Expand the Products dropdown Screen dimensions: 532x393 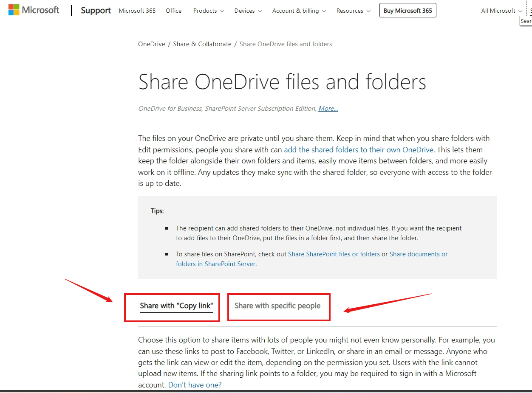click(208, 11)
